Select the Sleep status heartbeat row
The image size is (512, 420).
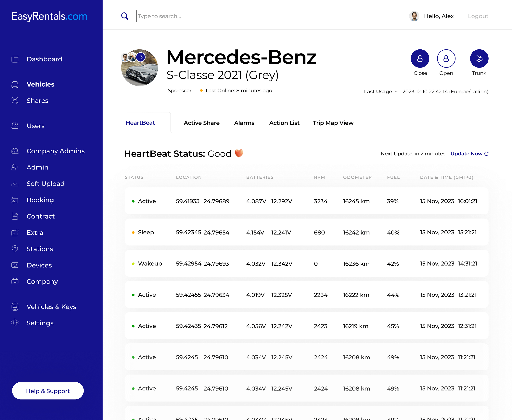tap(306, 232)
